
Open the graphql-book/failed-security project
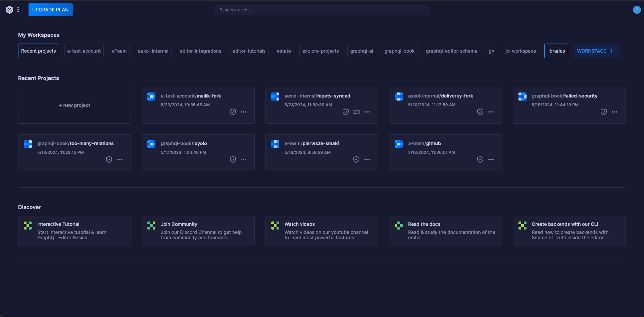(x=569, y=105)
